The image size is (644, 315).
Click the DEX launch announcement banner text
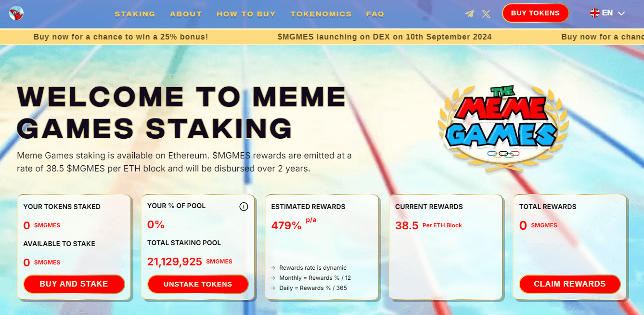click(x=385, y=37)
